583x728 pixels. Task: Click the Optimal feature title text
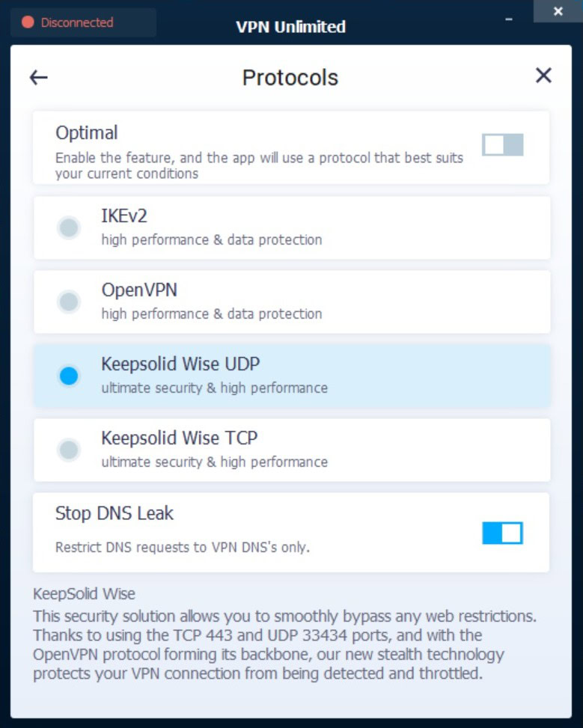tap(87, 133)
